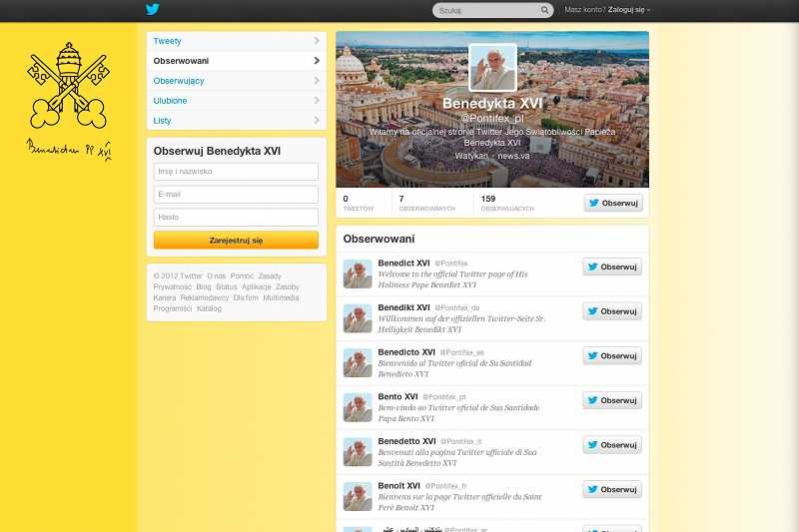Open the Prywatność footer link
Viewport: 799px width, 532px height.
point(173,287)
